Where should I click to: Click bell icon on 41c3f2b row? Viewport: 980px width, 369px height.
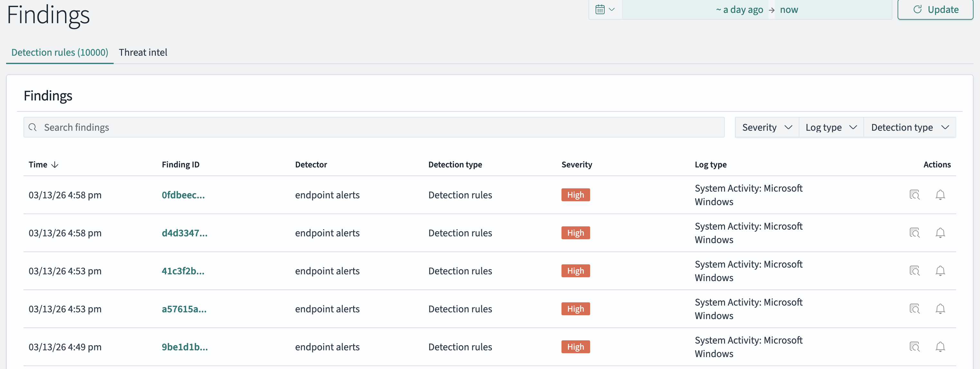pos(940,271)
